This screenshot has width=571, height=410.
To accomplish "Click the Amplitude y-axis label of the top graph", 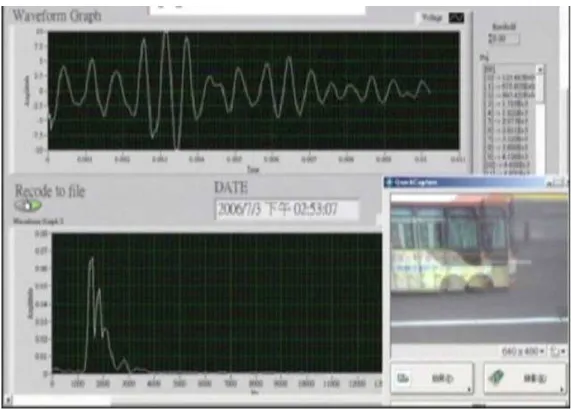I will coord(27,91).
